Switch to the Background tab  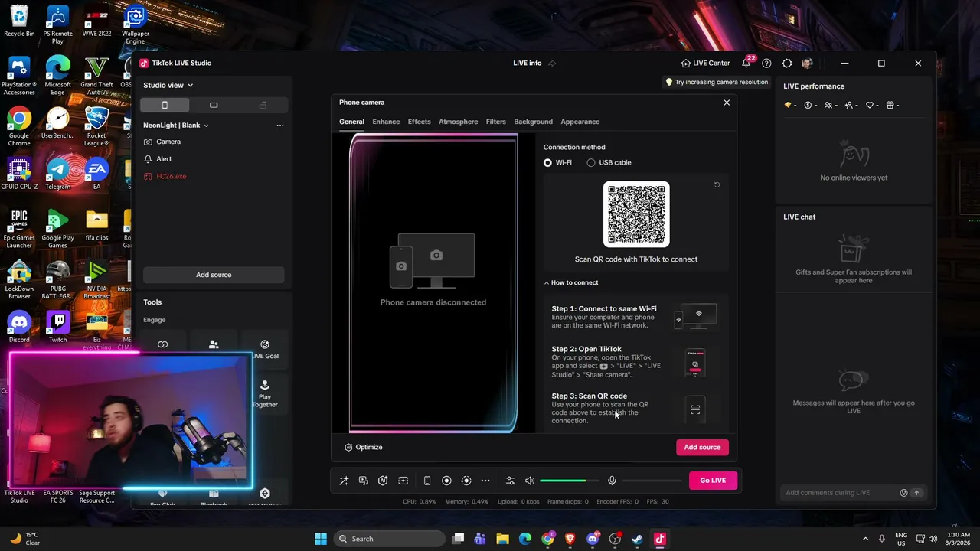pyautogui.click(x=533, y=122)
